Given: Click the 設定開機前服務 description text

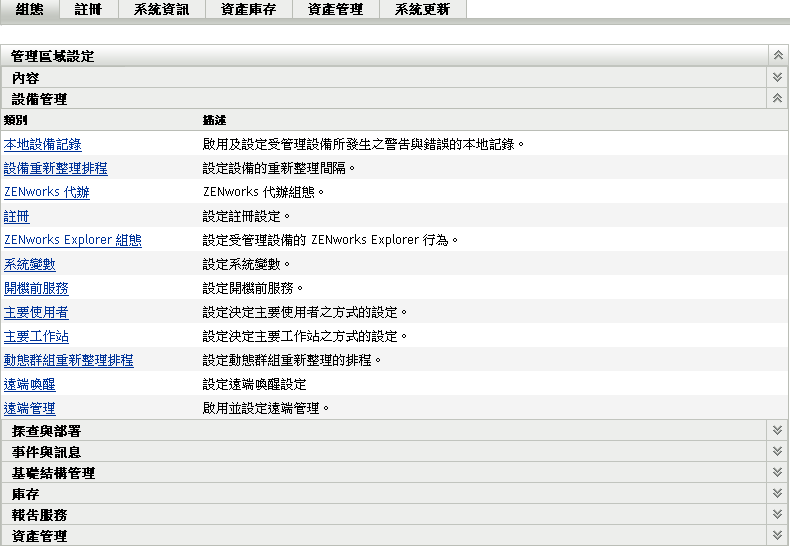Looking at the screenshot, I should tap(253, 289).
